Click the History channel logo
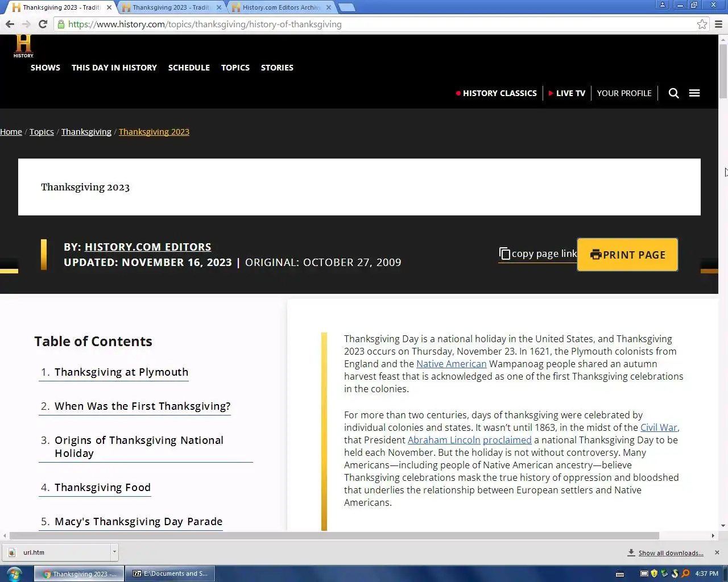Image resolution: width=728 pixels, height=582 pixels. (x=23, y=46)
